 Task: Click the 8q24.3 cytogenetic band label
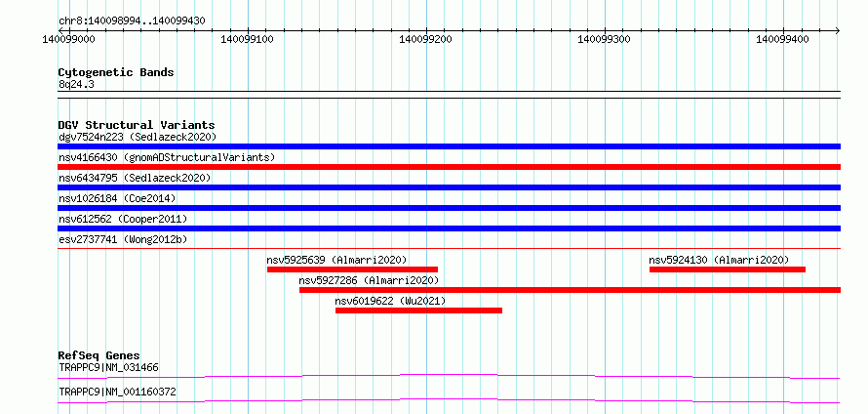tap(76, 85)
